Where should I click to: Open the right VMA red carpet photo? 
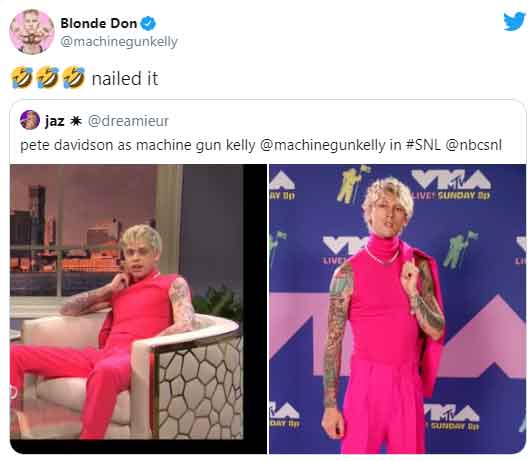point(398,309)
